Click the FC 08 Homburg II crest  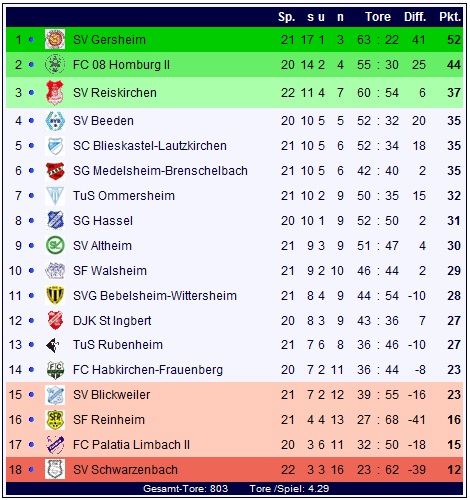[x=55, y=64]
